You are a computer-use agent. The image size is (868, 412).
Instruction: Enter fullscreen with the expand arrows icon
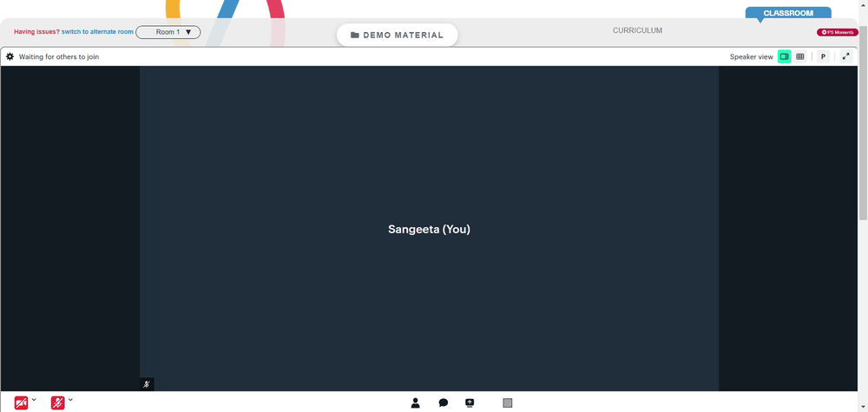tap(845, 56)
